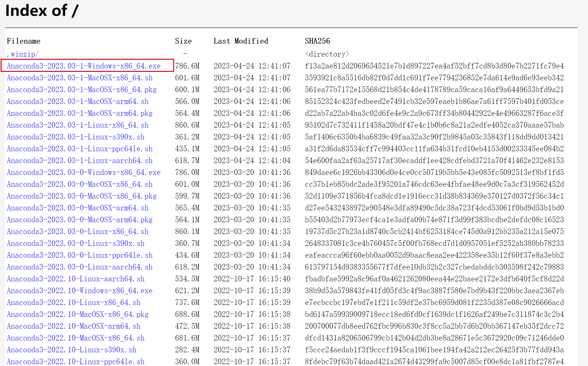Click the SHA256 hash starting e7ecbccbc197

coord(434,303)
